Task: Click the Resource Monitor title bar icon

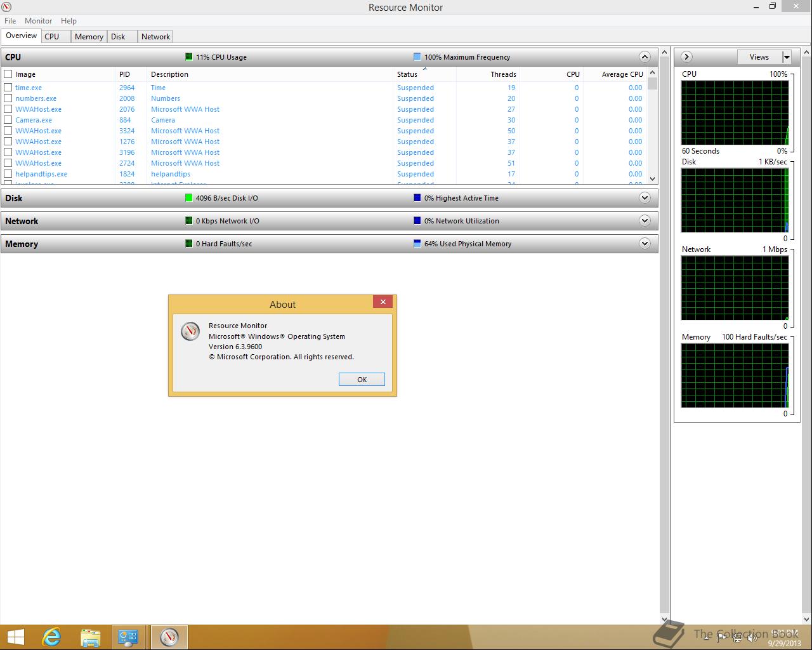Action: click(7, 7)
